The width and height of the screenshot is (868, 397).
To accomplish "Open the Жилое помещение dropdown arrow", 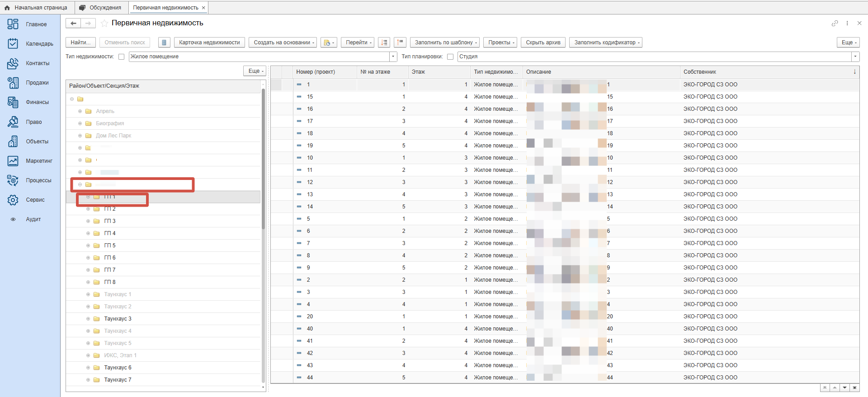I will coord(393,57).
